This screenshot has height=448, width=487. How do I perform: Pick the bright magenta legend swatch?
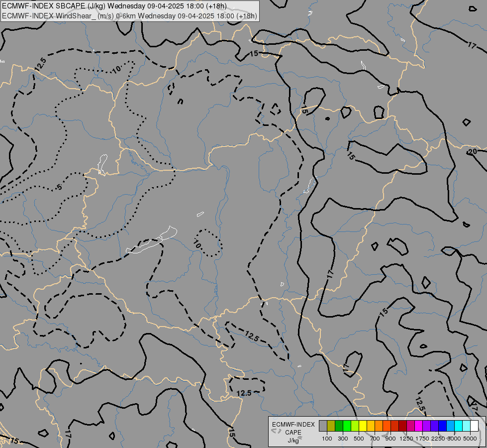tap(418, 426)
